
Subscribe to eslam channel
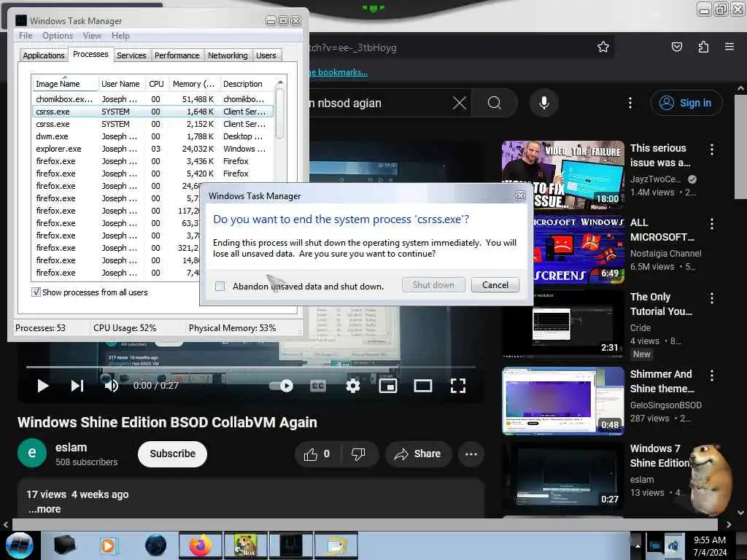point(172,454)
